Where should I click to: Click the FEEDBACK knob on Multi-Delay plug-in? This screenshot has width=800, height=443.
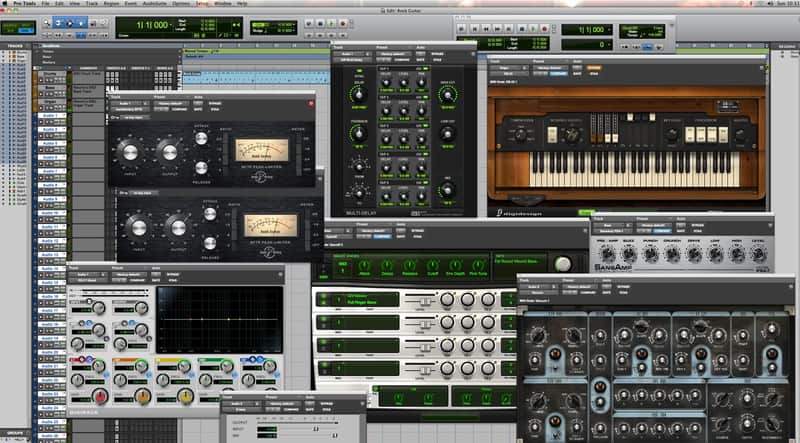(x=359, y=134)
